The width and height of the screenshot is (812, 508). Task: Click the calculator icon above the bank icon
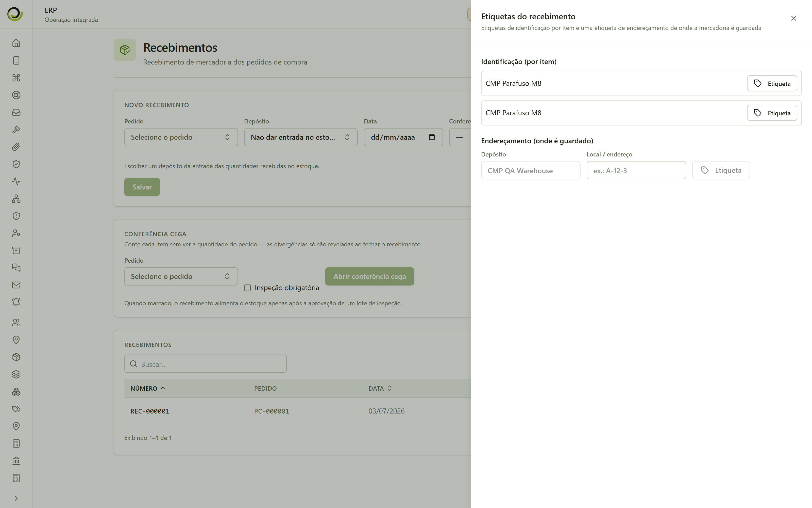point(16,443)
